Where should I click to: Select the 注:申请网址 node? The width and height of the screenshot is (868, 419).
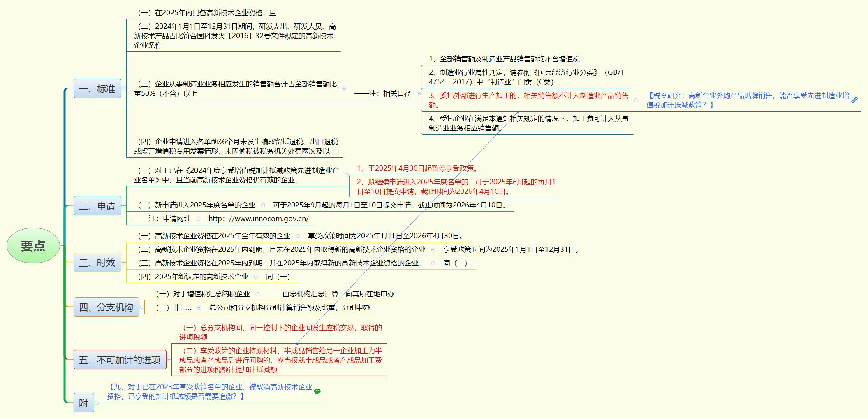[x=162, y=219]
